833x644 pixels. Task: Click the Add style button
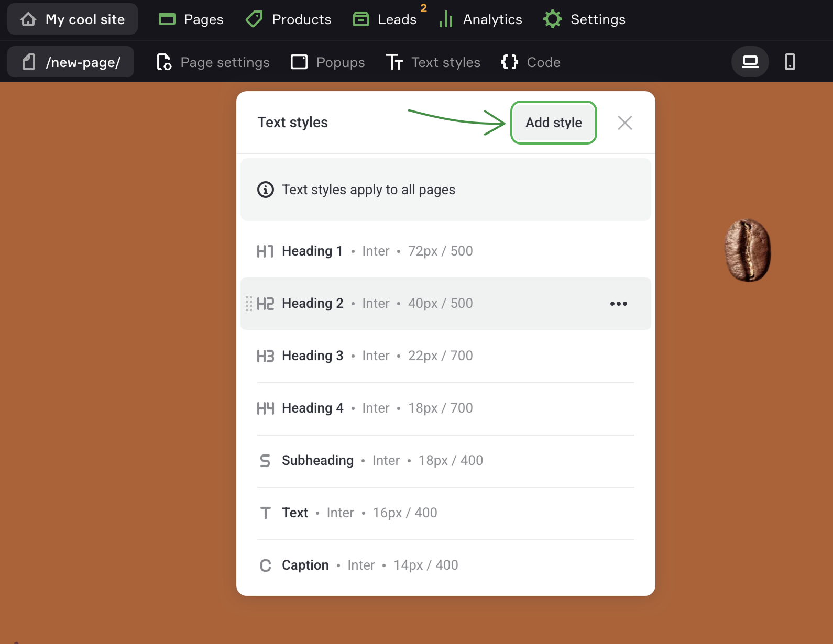coord(553,123)
